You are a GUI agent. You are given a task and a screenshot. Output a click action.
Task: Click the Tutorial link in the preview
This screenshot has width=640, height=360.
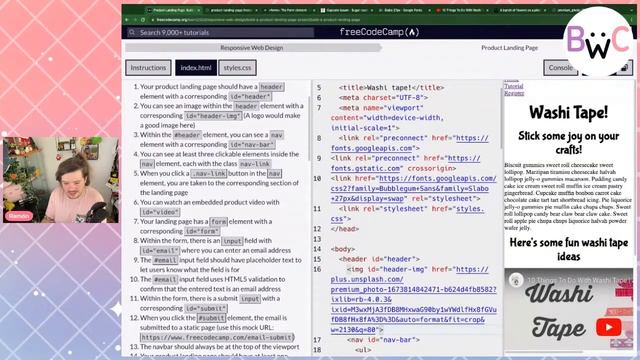point(513,86)
